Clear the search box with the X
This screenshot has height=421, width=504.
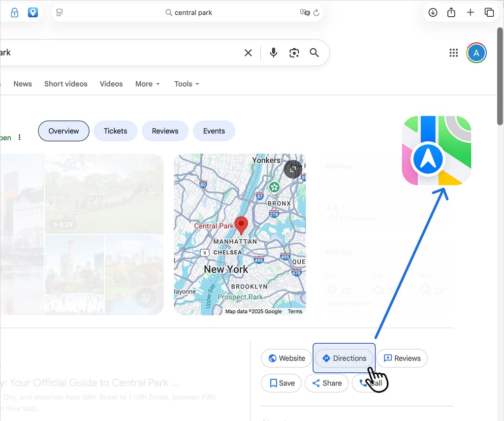[x=249, y=53]
